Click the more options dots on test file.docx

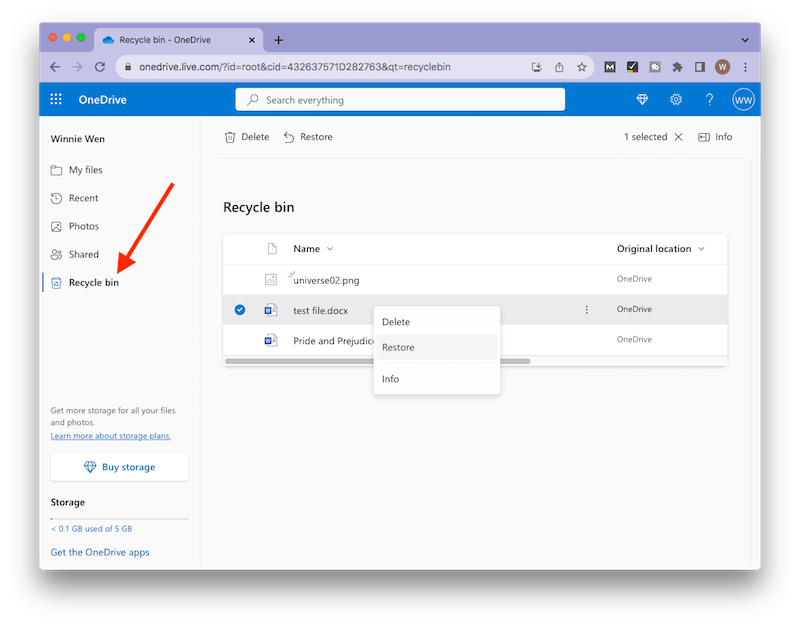(586, 310)
